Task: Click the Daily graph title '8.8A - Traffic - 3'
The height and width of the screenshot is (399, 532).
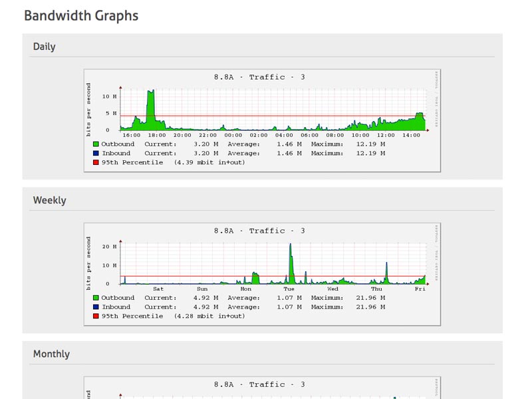Action: 259,77
